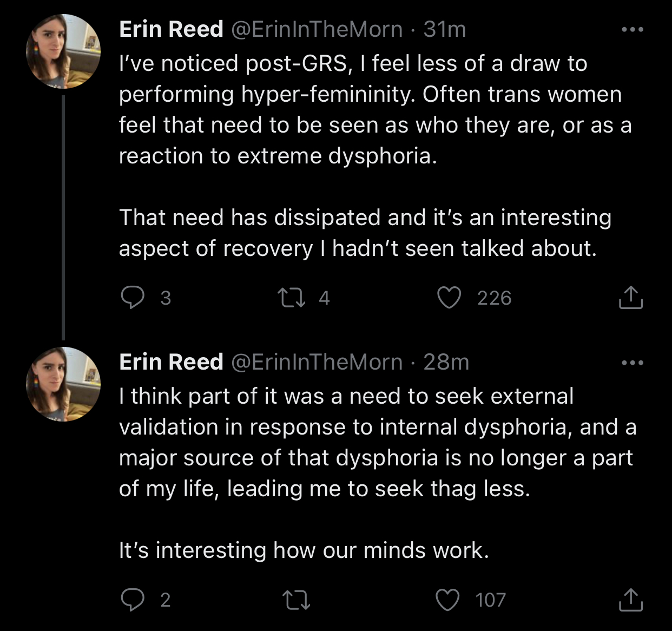Open the first tweet's text body

coord(375,156)
